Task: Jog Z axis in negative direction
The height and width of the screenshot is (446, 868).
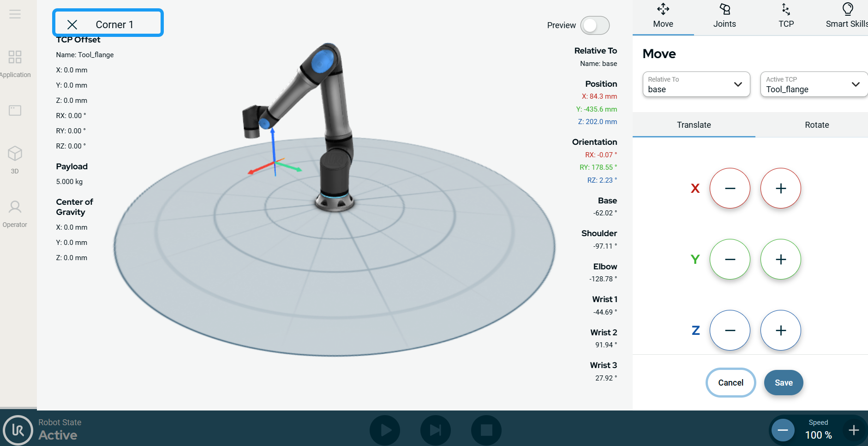Action: [x=730, y=330]
